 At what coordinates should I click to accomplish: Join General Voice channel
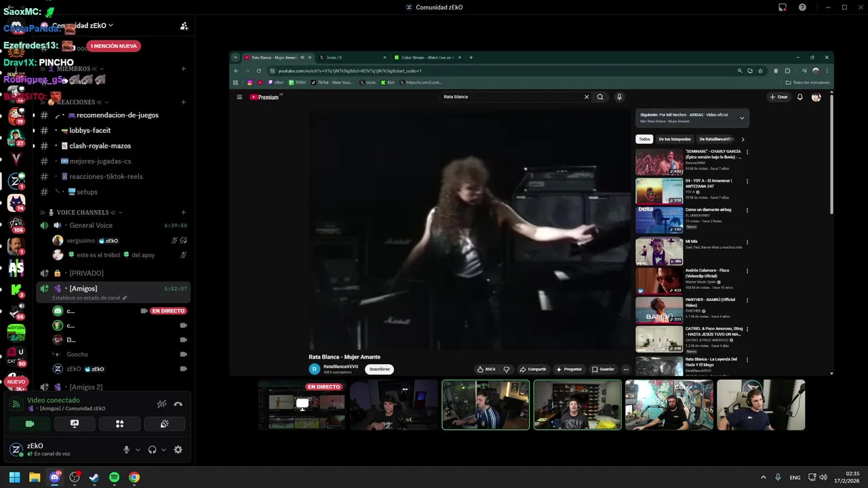point(113,225)
